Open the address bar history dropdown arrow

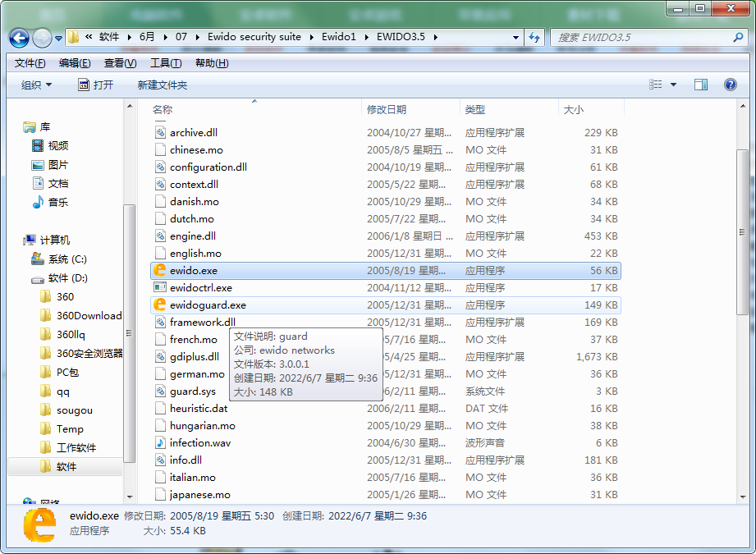point(515,38)
